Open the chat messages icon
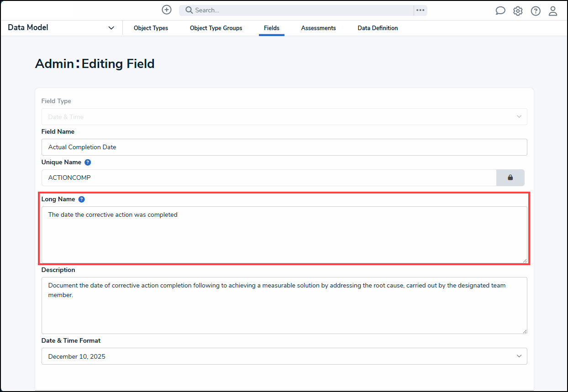This screenshot has width=568, height=392. pyautogui.click(x=500, y=11)
